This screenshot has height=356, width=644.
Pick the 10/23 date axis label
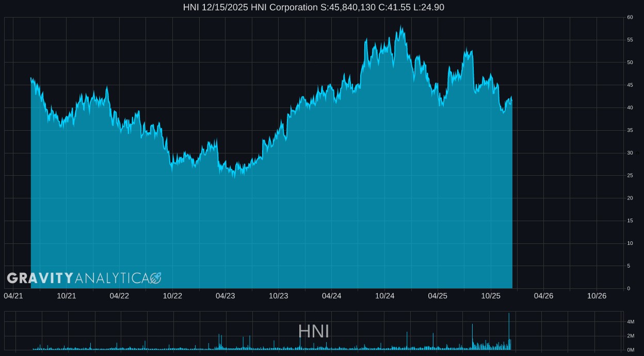[x=279, y=296]
